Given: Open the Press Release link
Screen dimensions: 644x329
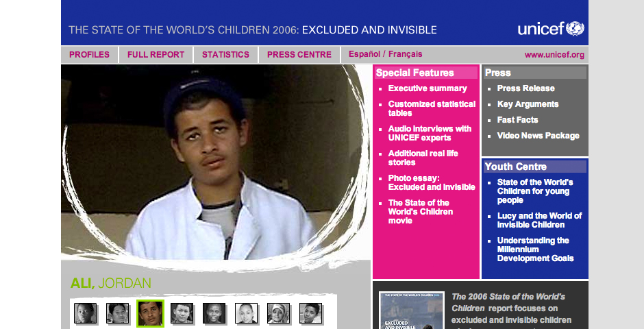Looking at the screenshot, I should click(x=525, y=88).
